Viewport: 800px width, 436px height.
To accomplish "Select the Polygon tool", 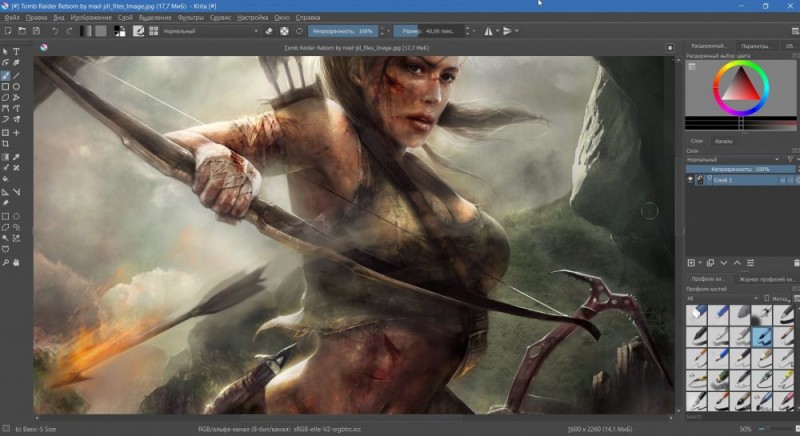I will (x=5, y=97).
